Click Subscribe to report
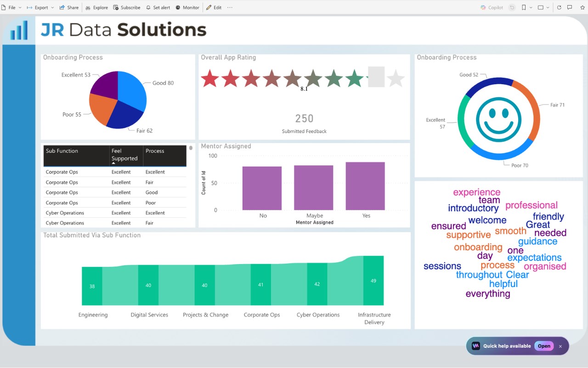Screen dimensions: 588x368 click(x=127, y=7)
